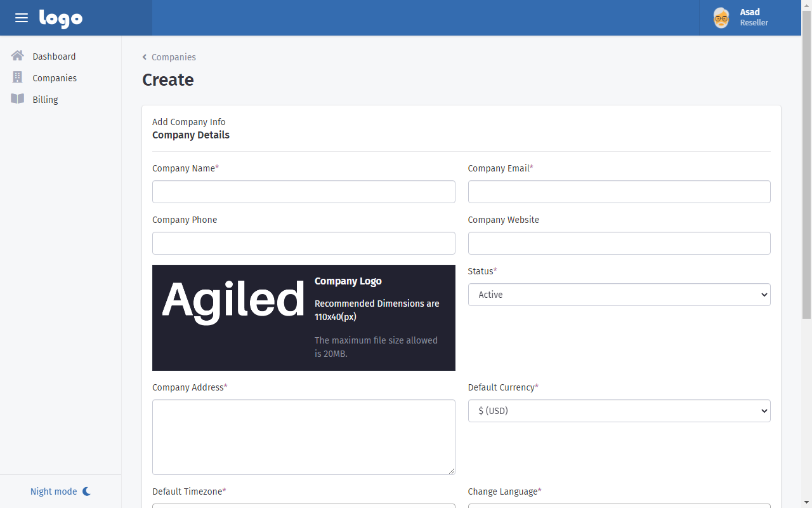Open the Dashboard menu item

click(54, 57)
